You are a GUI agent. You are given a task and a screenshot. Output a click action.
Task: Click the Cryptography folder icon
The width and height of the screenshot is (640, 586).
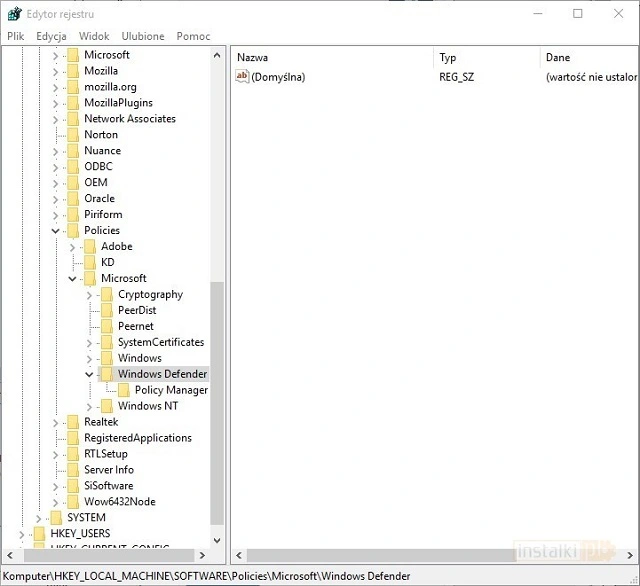click(x=107, y=294)
